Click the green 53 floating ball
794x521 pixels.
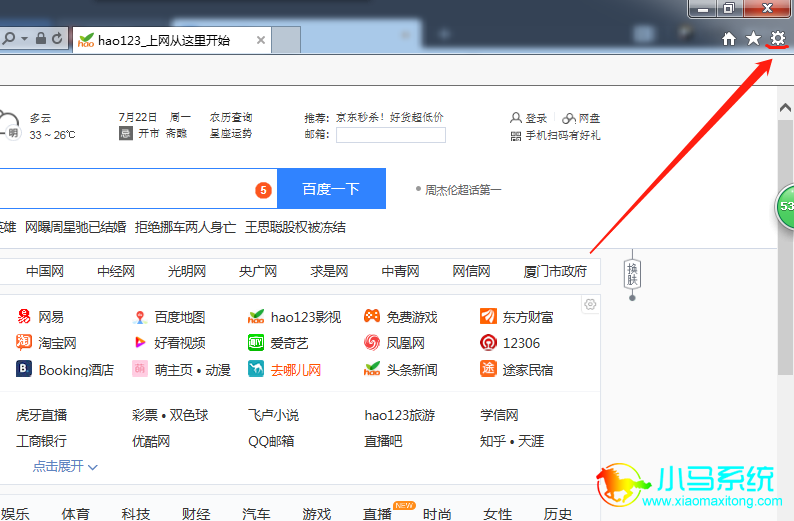785,207
